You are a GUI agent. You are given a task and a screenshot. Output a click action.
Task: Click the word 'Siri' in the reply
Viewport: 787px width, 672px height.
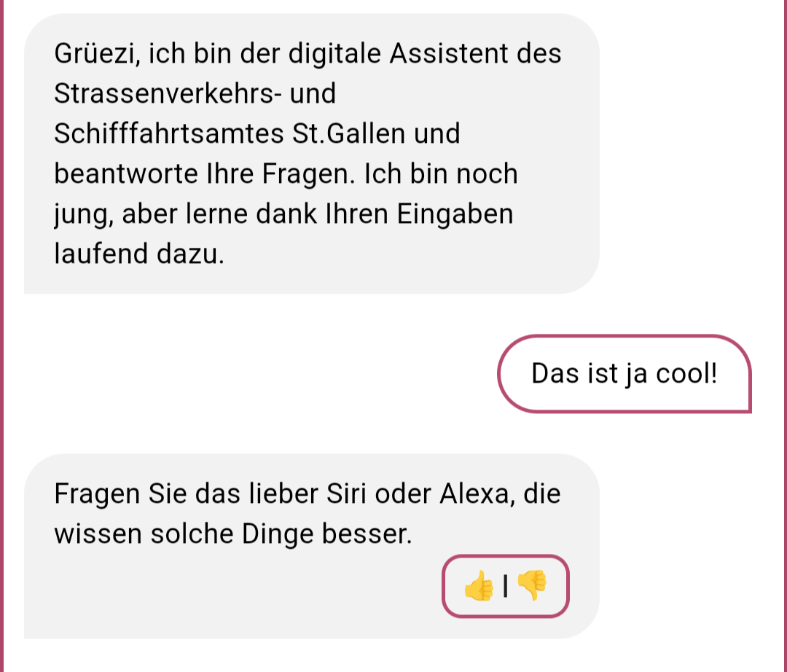click(x=346, y=493)
